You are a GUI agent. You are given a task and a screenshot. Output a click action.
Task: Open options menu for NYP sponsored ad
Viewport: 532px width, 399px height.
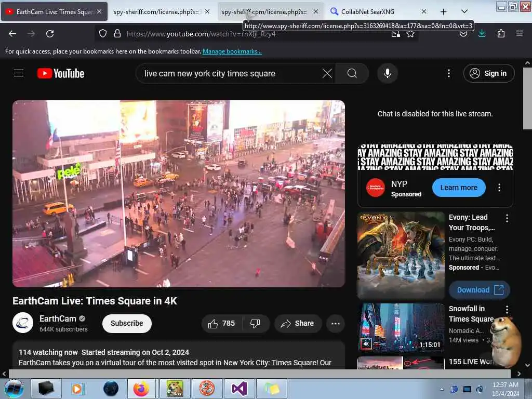coord(499,188)
